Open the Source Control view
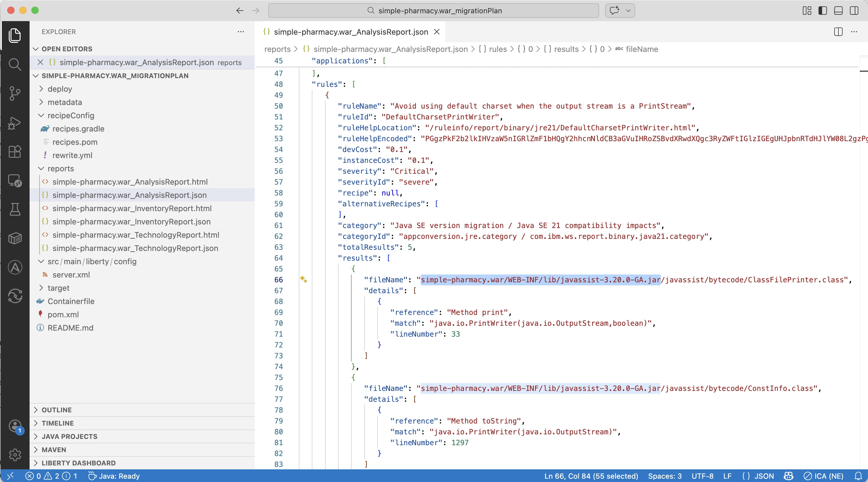Viewport: 868px width, 482px height. click(x=15, y=93)
